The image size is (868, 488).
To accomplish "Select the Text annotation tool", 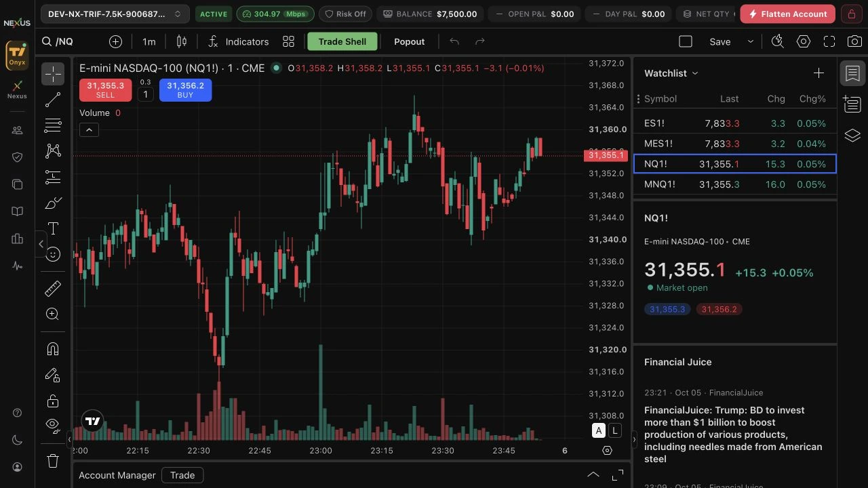I will [x=53, y=228].
